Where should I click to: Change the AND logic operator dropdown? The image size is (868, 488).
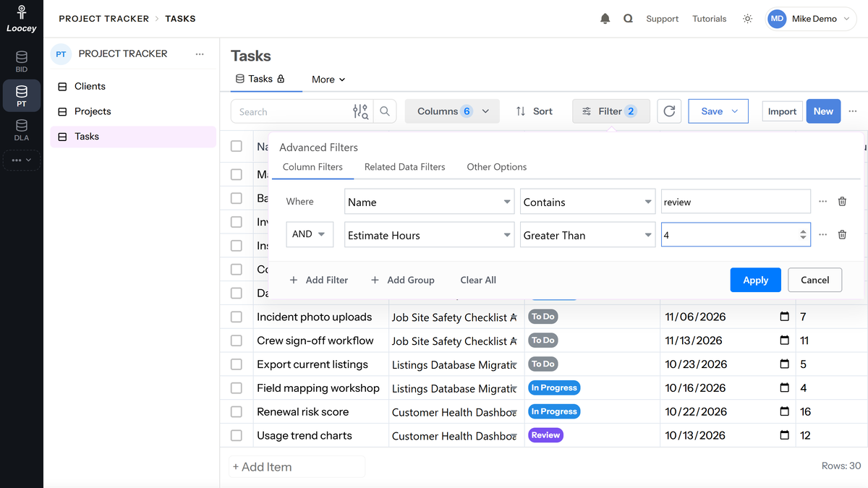coord(310,234)
